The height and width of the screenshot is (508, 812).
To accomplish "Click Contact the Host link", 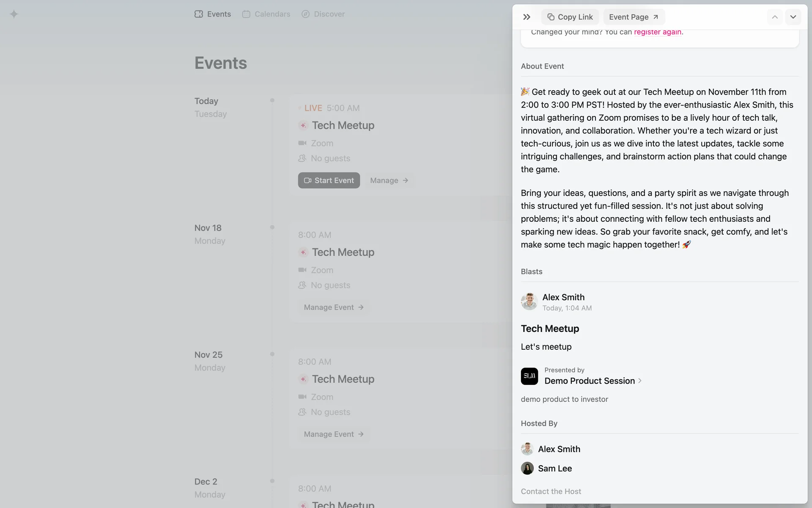I will pos(551,491).
